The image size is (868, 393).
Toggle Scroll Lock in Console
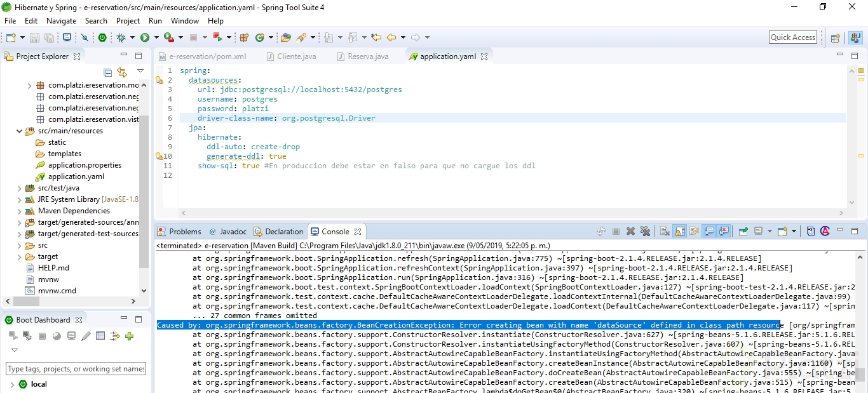coord(680,232)
